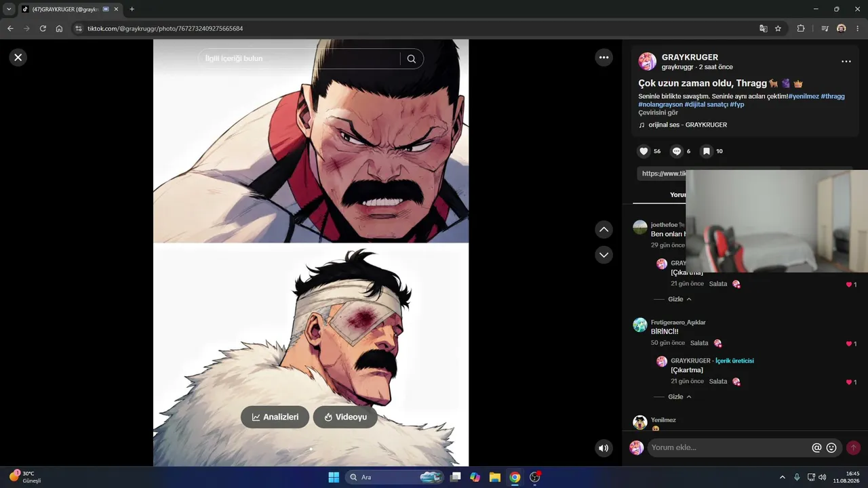Open the Frutigeraero_Aşıklar username
Viewport: 868px width, 488px height.
678,322
